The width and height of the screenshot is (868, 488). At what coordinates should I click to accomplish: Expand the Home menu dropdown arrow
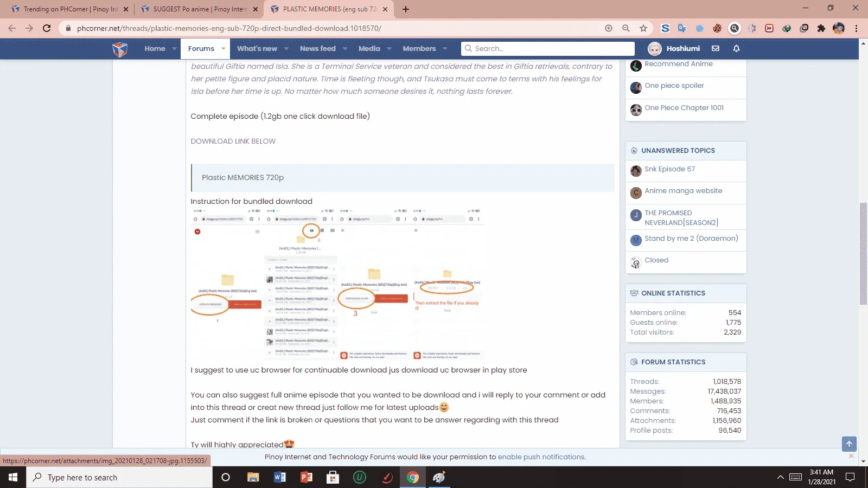tap(174, 48)
